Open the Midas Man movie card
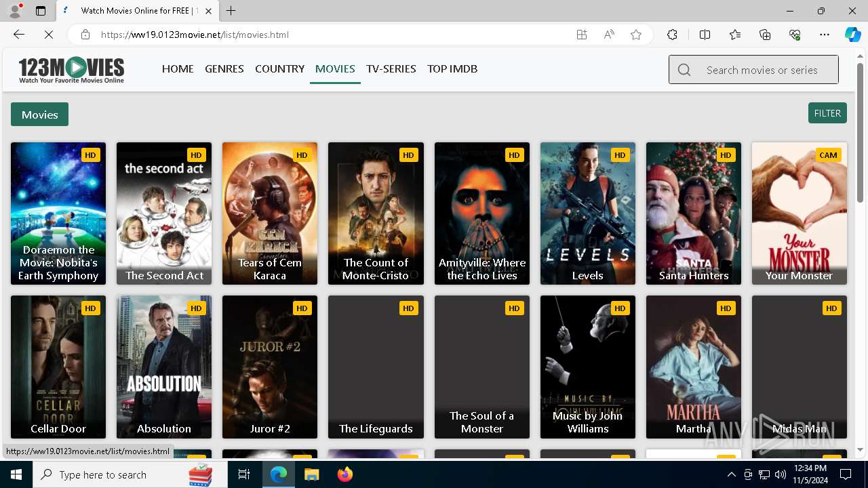This screenshot has height=488, width=868. pos(800,367)
